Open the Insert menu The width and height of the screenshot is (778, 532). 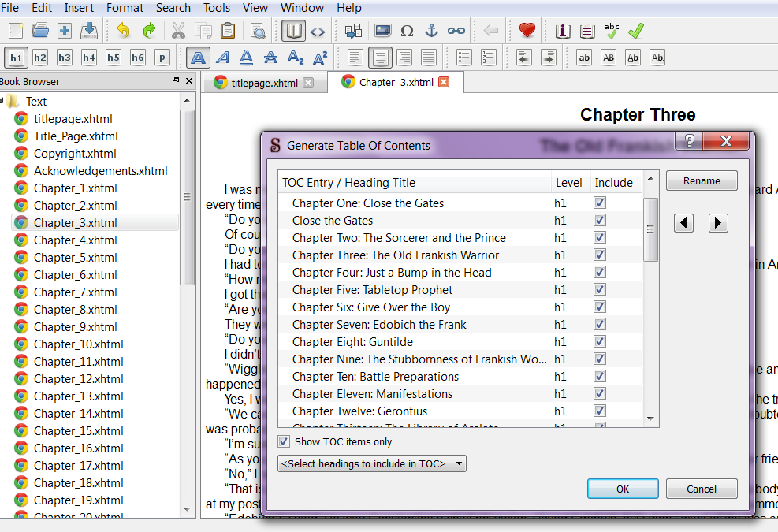point(79,8)
